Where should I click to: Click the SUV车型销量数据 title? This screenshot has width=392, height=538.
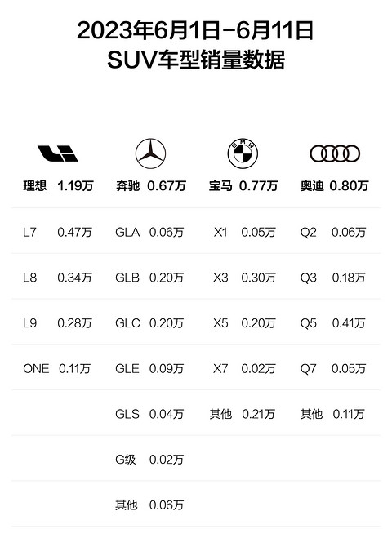[196, 60]
